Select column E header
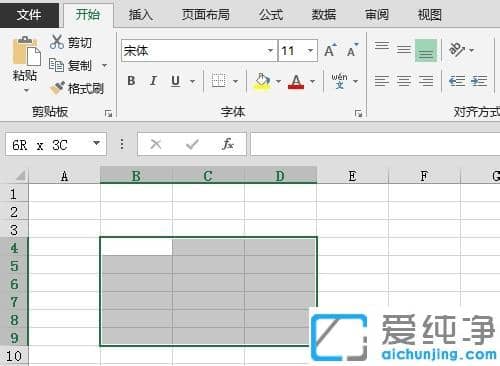Screen dimensions: 500x366 point(352,175)
